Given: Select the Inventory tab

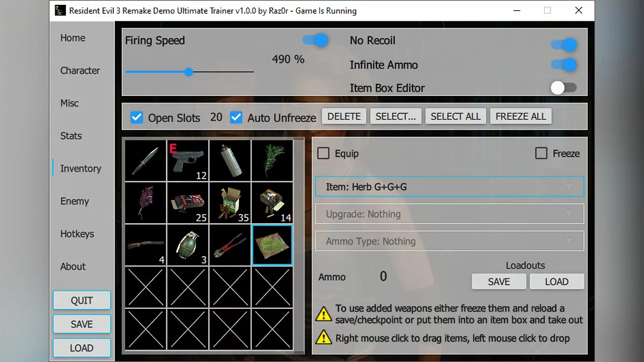Looking at the screenshot, I should (x=80, y=169).
